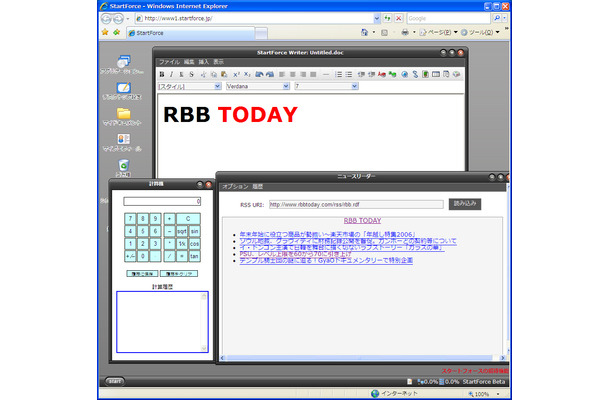Toggle underline in the Writer toolbar
The width and height of the screenshot is (610, 400).
(181, 74)
